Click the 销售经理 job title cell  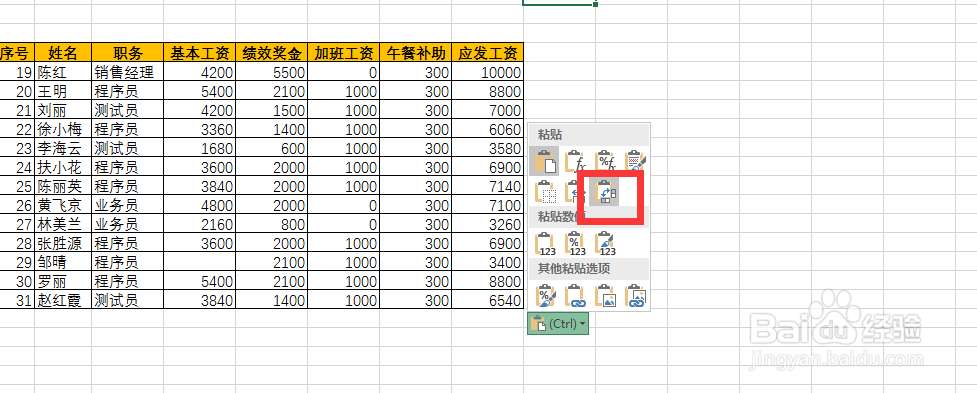pyautogui.click(x=128, y=72)
